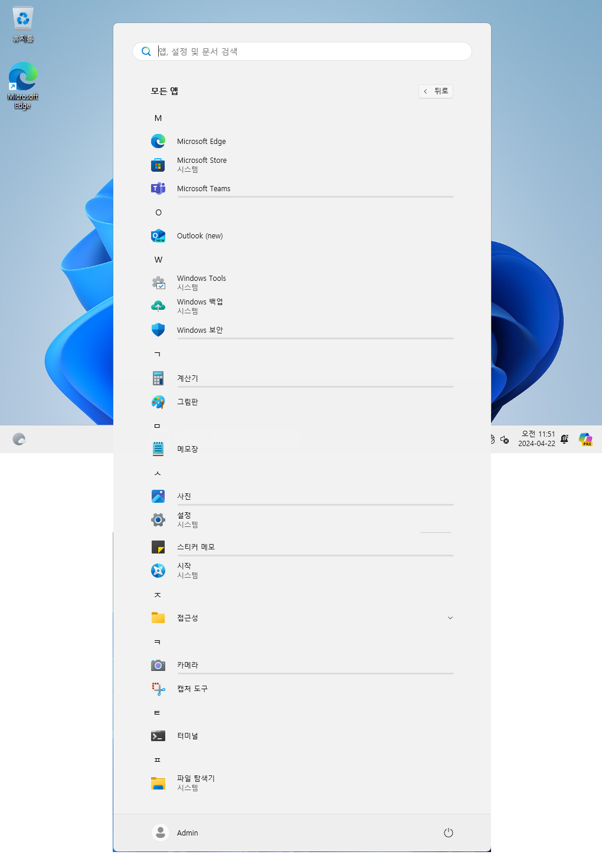Screen dimensions: 602x868
Task: Launch the 캡처 도구 snipping icon
Action: [x=158, y=689]
